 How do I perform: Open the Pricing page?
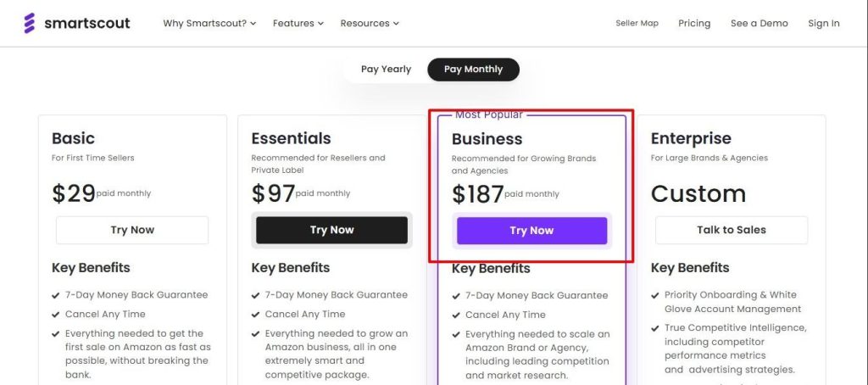click(x=694, y=24)
